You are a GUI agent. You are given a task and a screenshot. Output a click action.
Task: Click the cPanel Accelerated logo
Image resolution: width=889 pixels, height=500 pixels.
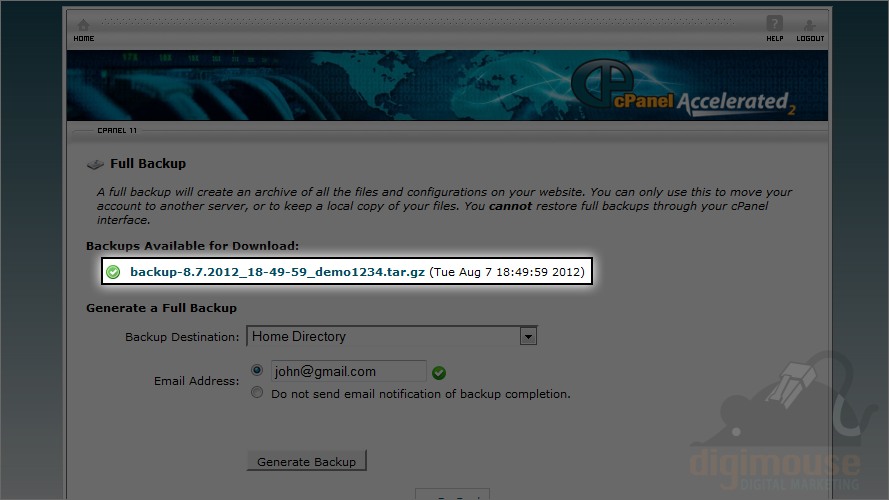[683, 88]
